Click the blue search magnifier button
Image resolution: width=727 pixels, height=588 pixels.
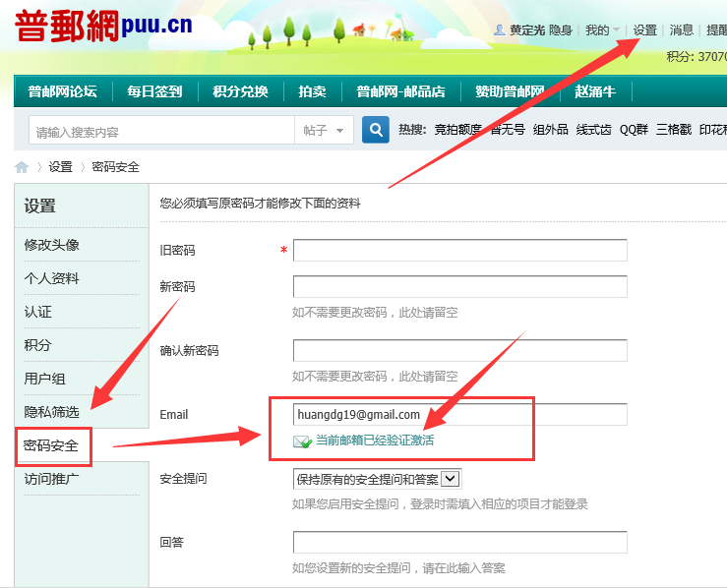(376, 130)
